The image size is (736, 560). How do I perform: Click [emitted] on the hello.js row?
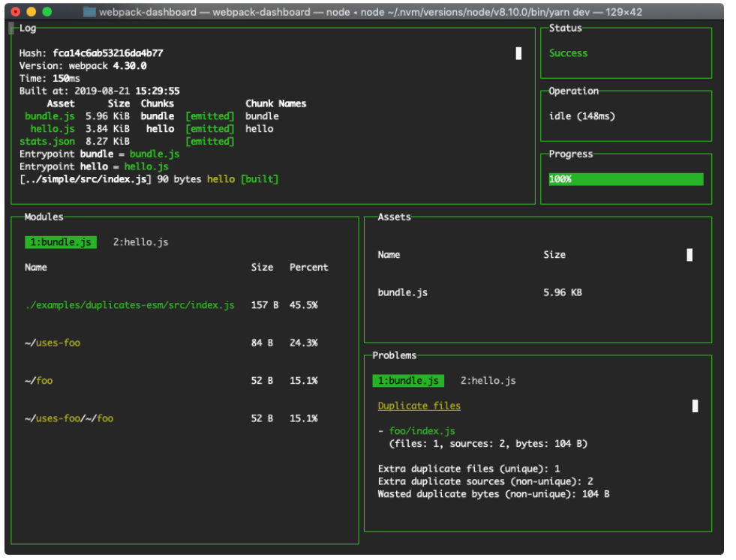coord(212,130)
